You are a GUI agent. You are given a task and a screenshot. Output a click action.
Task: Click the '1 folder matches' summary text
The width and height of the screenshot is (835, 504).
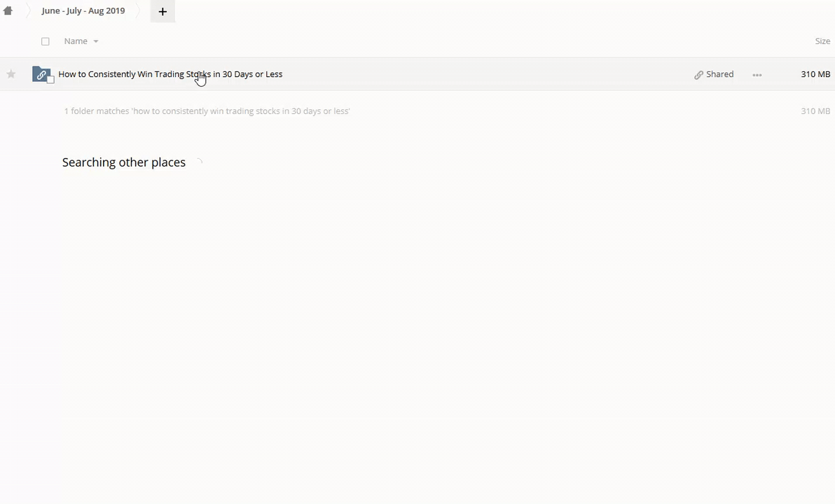(207, 111)
